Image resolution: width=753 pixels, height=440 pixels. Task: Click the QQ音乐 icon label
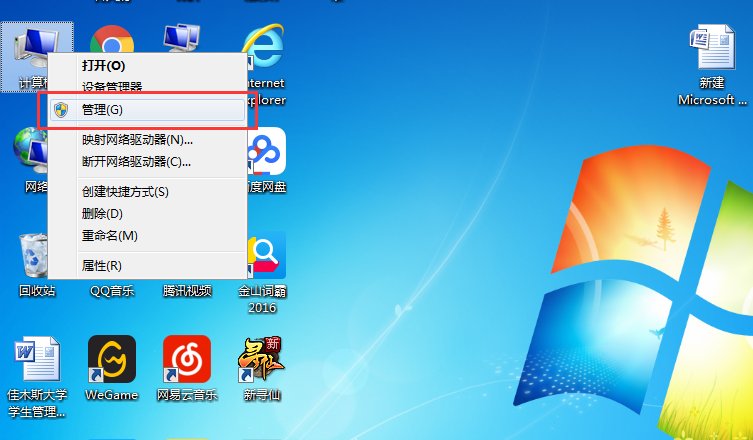pyautogui.click(x=112, y=291)
